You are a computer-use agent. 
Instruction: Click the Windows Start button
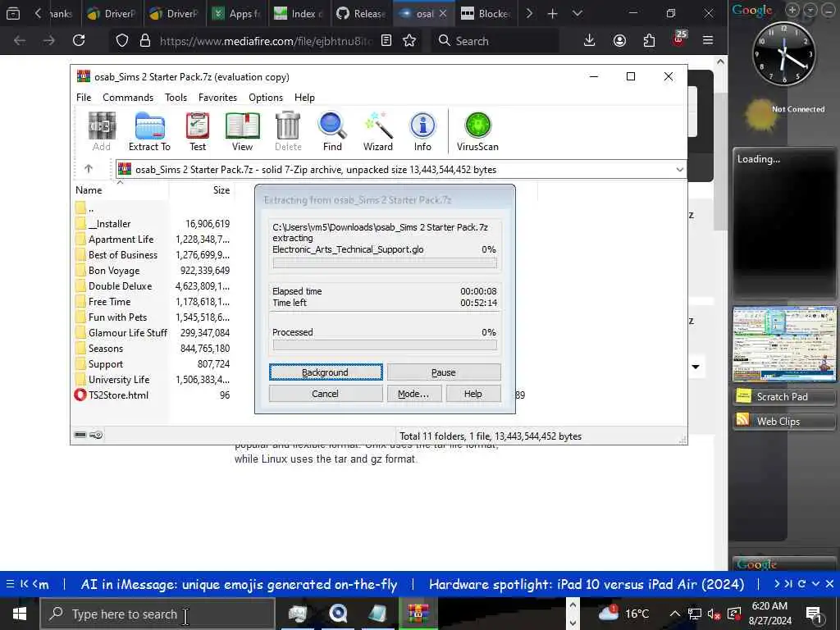[x=20, y=614]
